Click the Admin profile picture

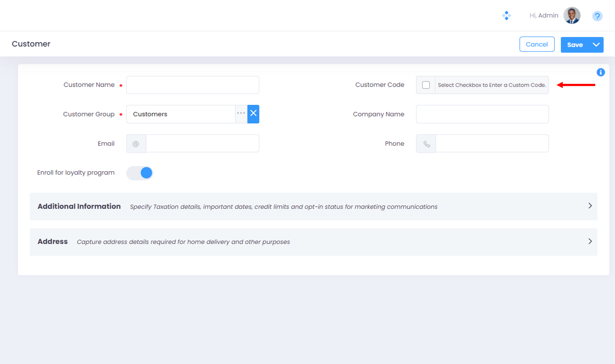(572, 15)
